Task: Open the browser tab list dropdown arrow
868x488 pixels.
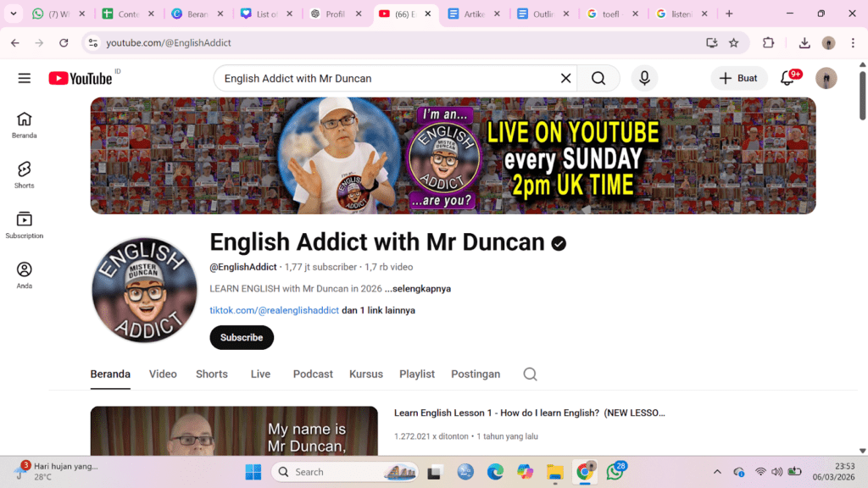Action: [x=14, y=14]
